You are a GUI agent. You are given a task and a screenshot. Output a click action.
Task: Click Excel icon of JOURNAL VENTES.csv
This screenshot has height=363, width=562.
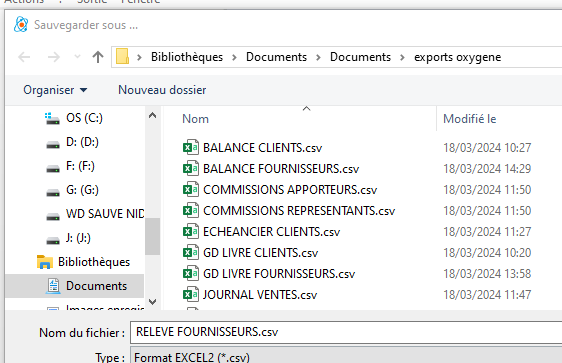(191, 295)
